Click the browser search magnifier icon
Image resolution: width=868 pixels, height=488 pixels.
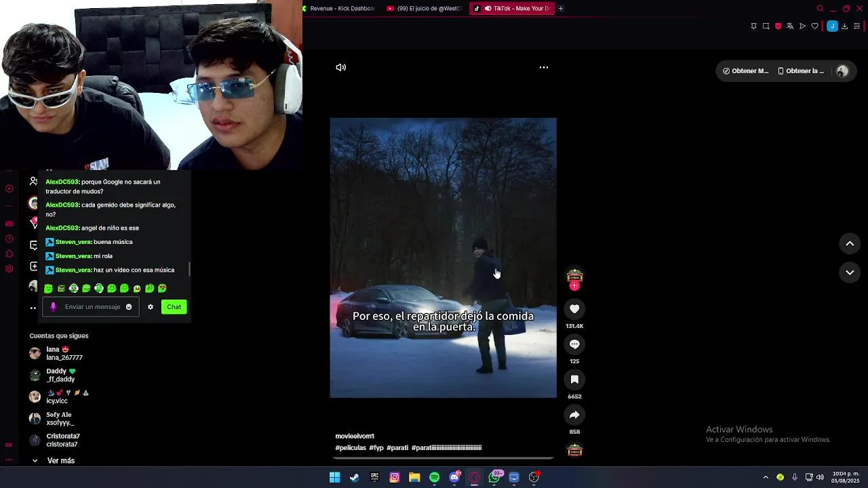pyautogui.click(x=820, y=8)
